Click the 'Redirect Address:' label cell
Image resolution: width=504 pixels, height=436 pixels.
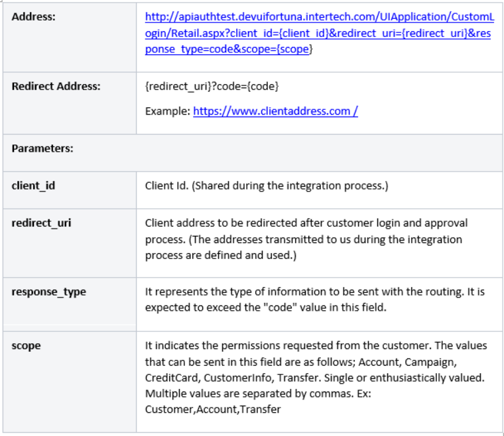pos(56,86)
